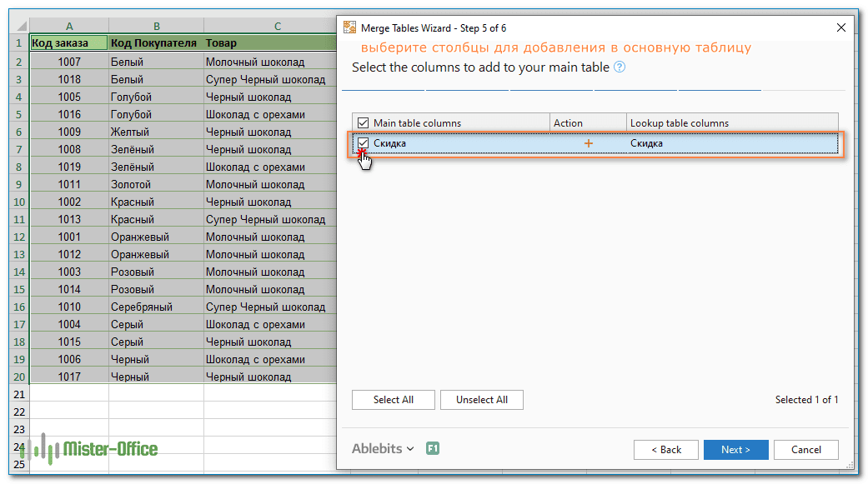
Task: Uncheck the Скидка column checkbox
Action: [364, 143]
